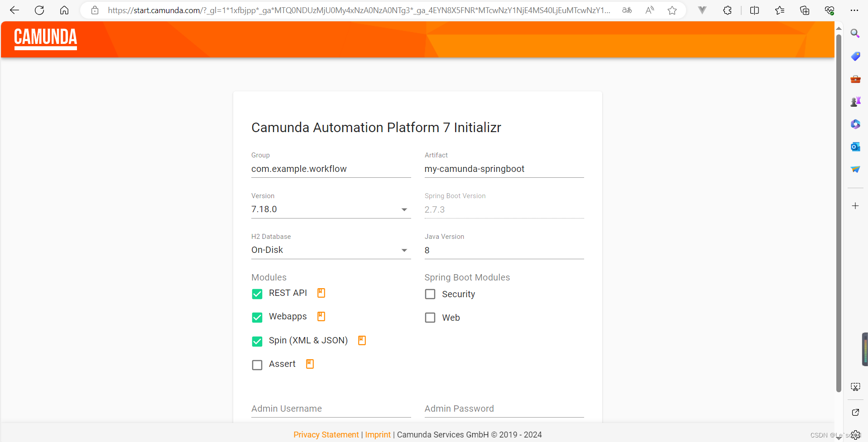Check the Assert module checkbox
The height and width of the screenshot is (442, 868).
coord(257,365)
